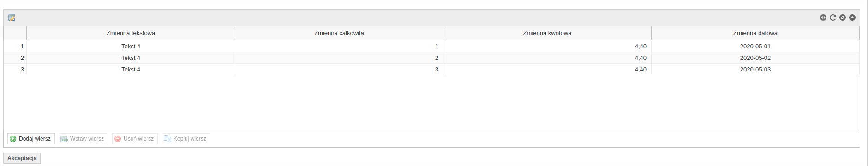The height and width of the screenshot is (166, 868).
Task: Sort by the Zmienna tekstowa column header
Action: click(x=131, y=33)
